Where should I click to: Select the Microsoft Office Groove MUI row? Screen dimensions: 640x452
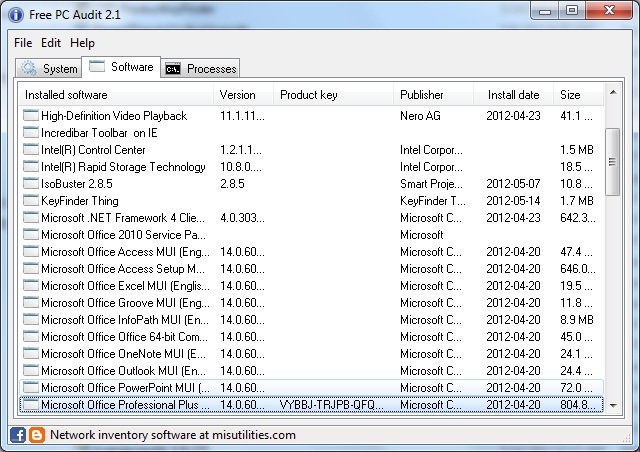coord(311,303)
